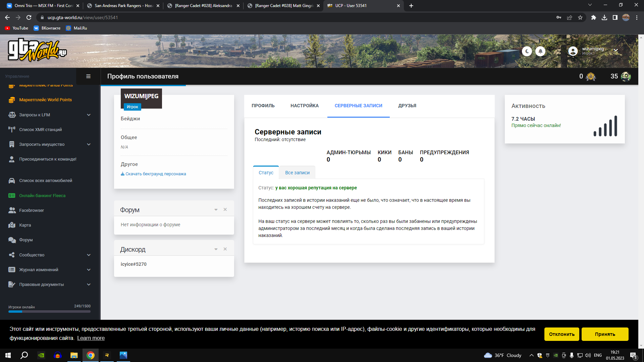Share this page icon in address bar

570,17
